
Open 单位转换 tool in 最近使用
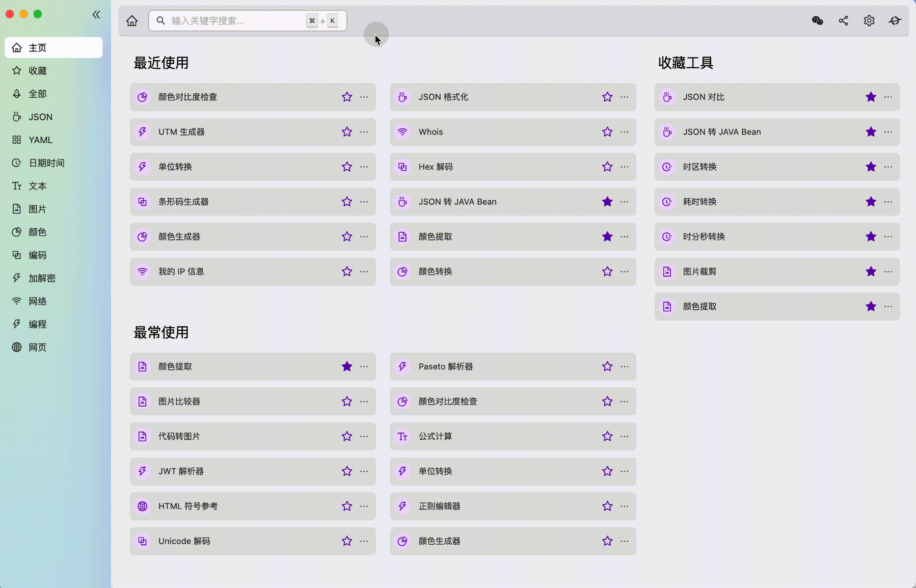pyautogui.click(x=253, y=167)
